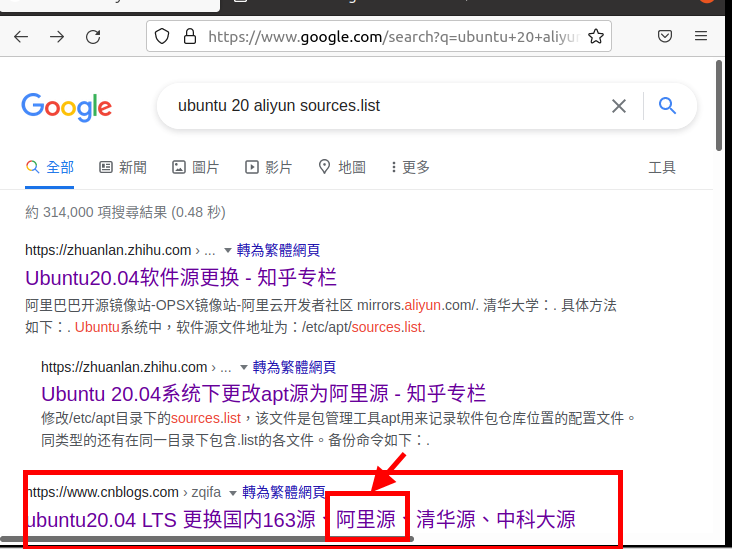The height and width of the screenshot is (549, 732).
Task: Switch to the 影片 tab
Action: pos(269,167)
